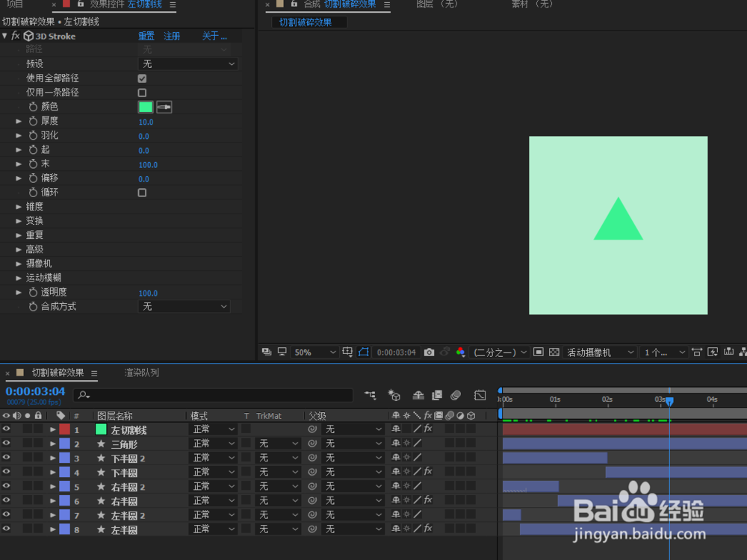Click the 3D Stroke effect cube icon
The height and width of the screenshot is (560, 747).
click(28, 36)
